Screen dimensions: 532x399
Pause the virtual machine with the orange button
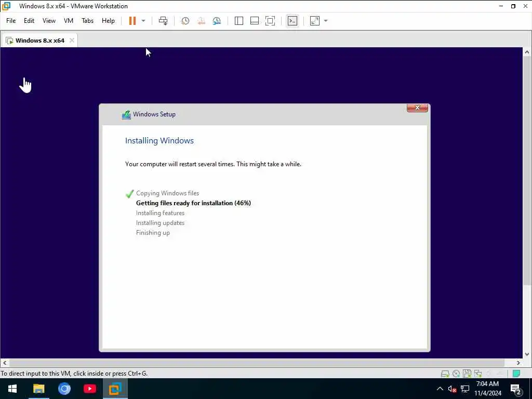tap(132, 21)
